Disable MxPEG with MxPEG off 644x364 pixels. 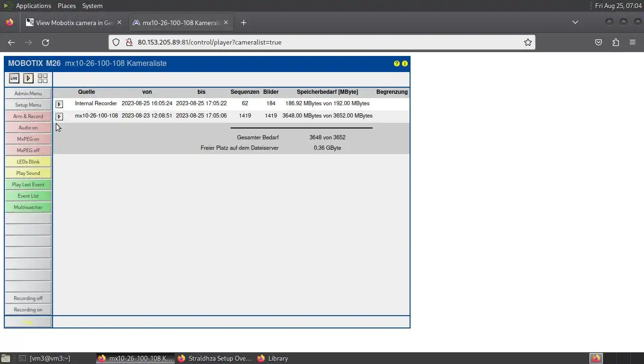tap(28, 150)
